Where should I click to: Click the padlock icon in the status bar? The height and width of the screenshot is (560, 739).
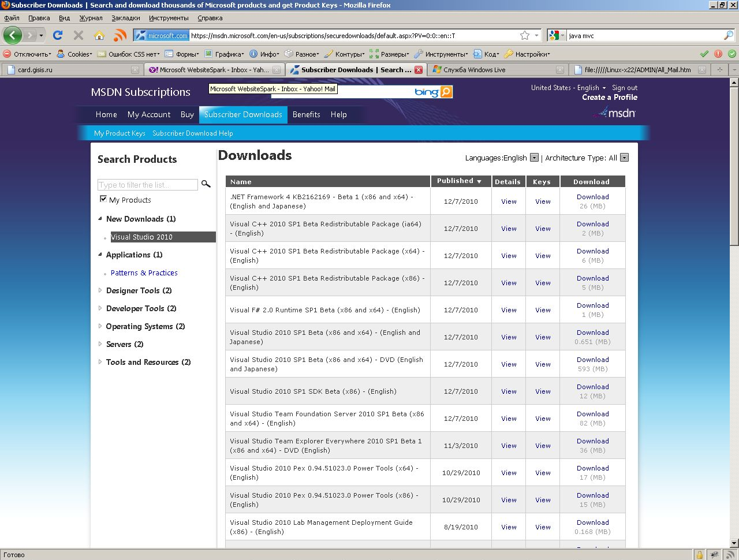[x=700, y=555]
